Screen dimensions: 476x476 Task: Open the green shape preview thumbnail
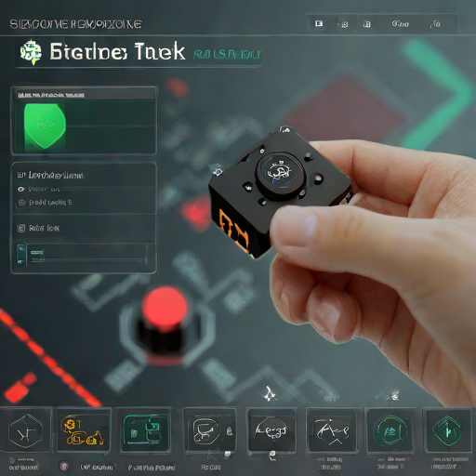pos(46,127)
